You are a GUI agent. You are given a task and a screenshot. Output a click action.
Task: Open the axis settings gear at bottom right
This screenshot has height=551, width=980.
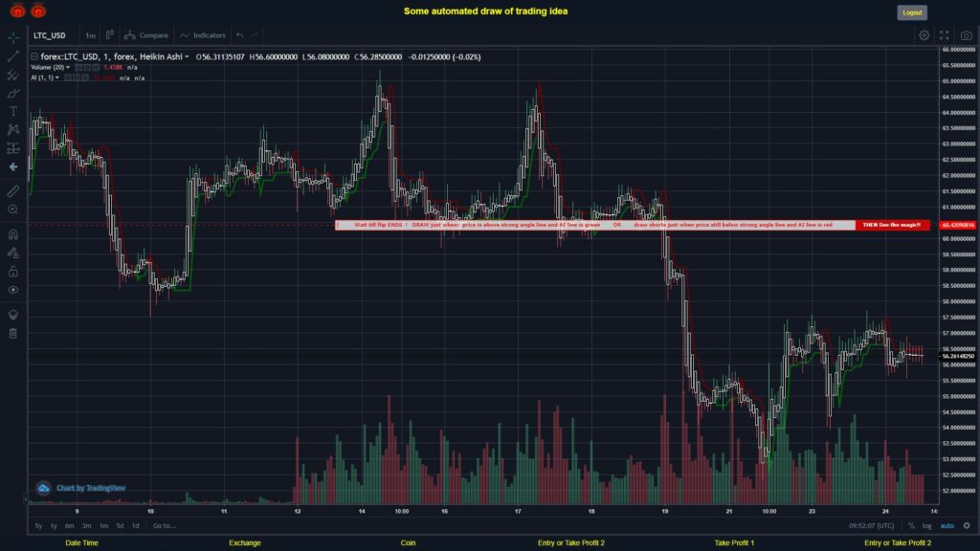click(x=967, y=525)
